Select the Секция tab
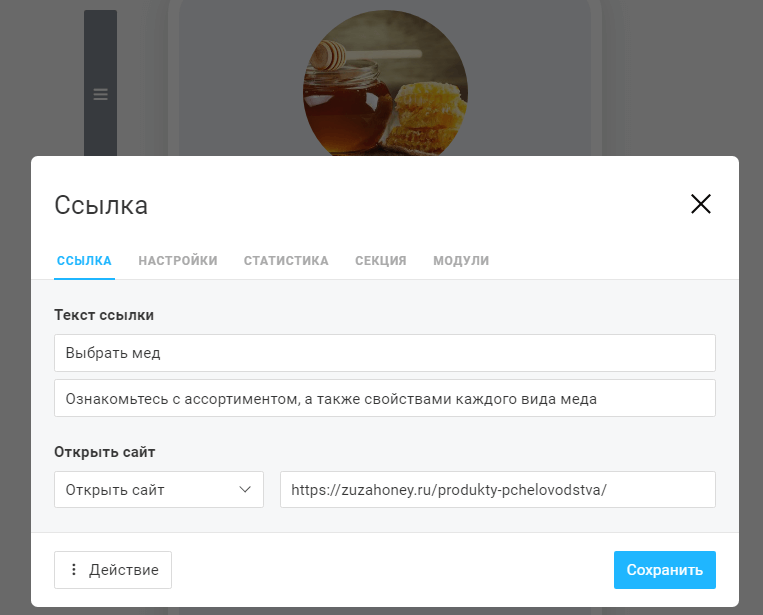The image size is (763, 615). coord(380,260)
